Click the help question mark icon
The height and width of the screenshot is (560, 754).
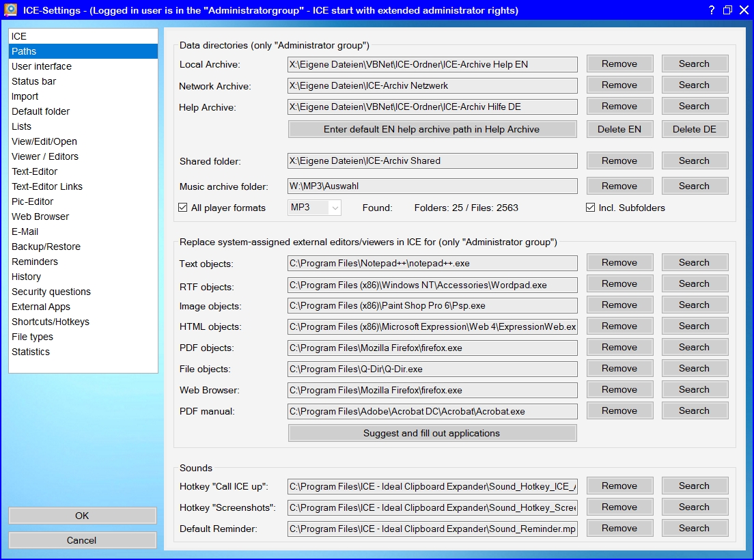point(711,10)
